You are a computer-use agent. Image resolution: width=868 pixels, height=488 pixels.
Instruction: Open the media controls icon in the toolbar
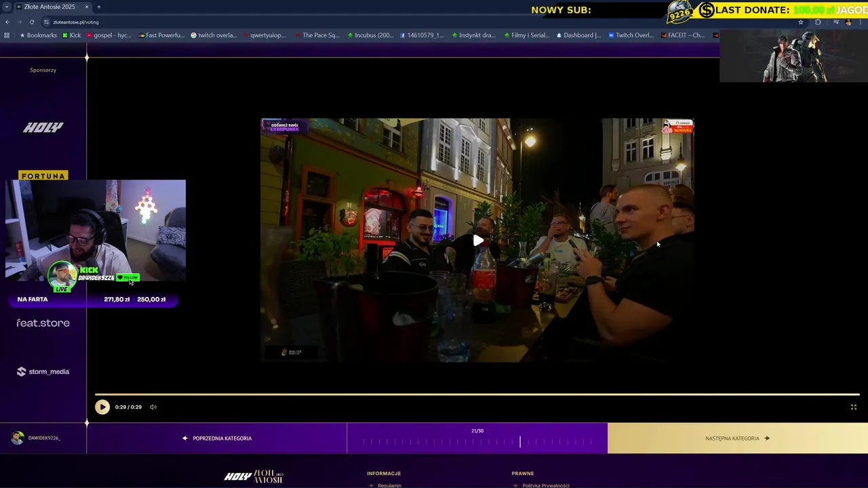(836, 22)
